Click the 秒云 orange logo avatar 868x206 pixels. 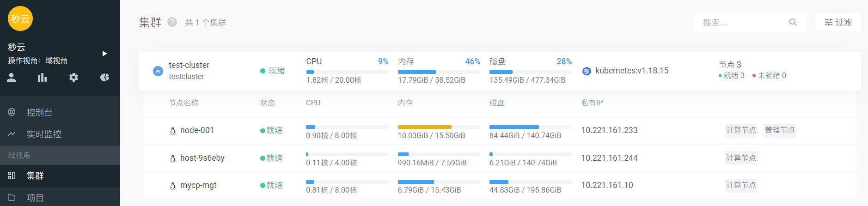tap(20, 18)
